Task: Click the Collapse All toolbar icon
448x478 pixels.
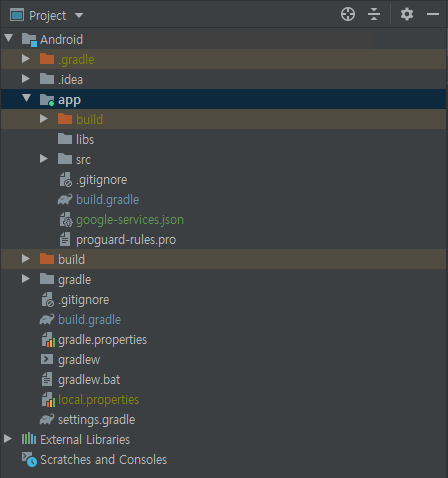Action: tap(374, 14)
